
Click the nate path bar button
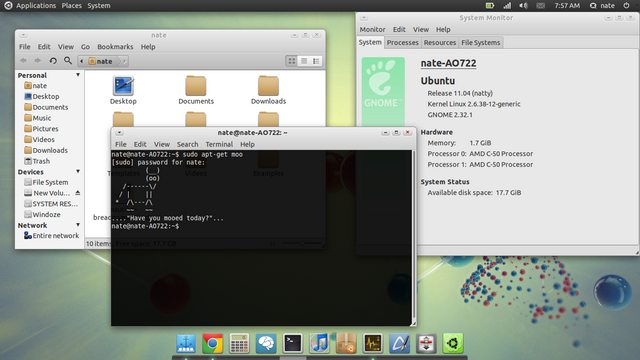pyautogui.click(x=101, y=61)
